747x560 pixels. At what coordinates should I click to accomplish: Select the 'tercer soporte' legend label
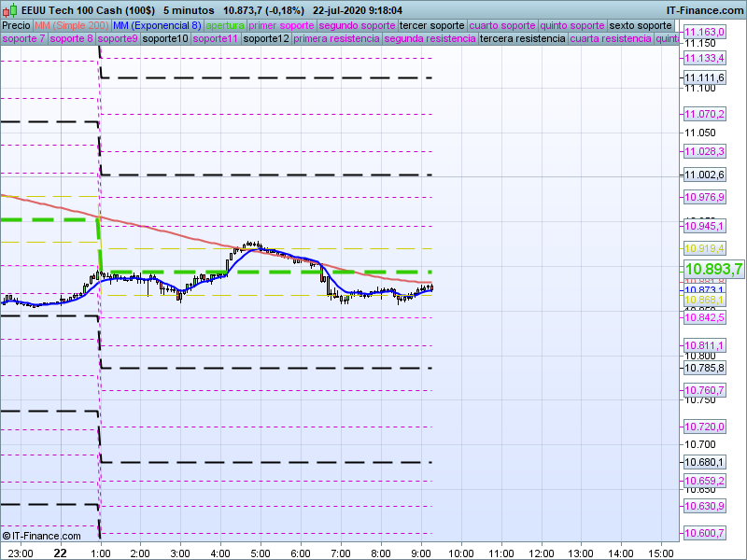point(431,25)
